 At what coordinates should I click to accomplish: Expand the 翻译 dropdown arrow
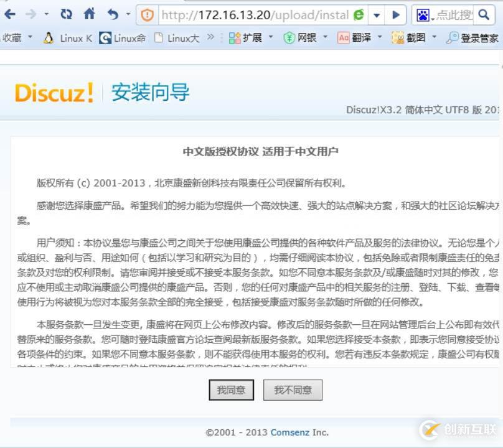380,37
